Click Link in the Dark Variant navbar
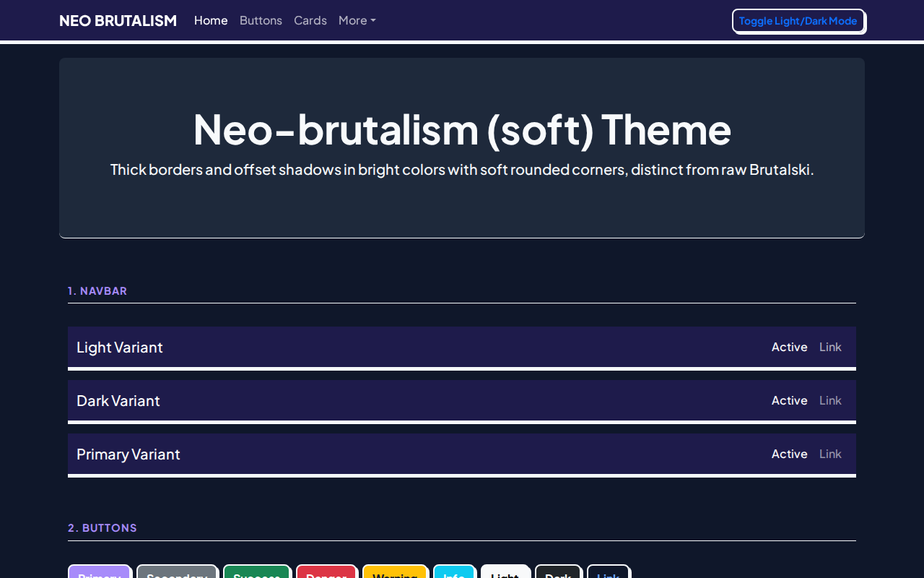The height and width of the screenshot is (578, 924). [x=830, y=400]
